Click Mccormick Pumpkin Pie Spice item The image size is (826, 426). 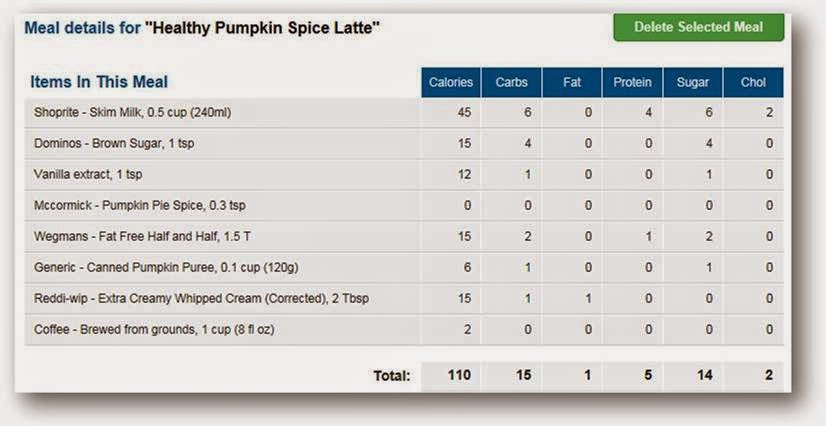pos(139,206)
